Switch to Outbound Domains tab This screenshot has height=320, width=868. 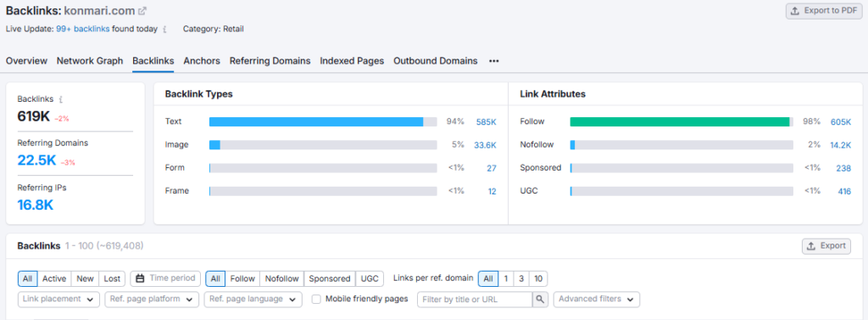[435, 61]
